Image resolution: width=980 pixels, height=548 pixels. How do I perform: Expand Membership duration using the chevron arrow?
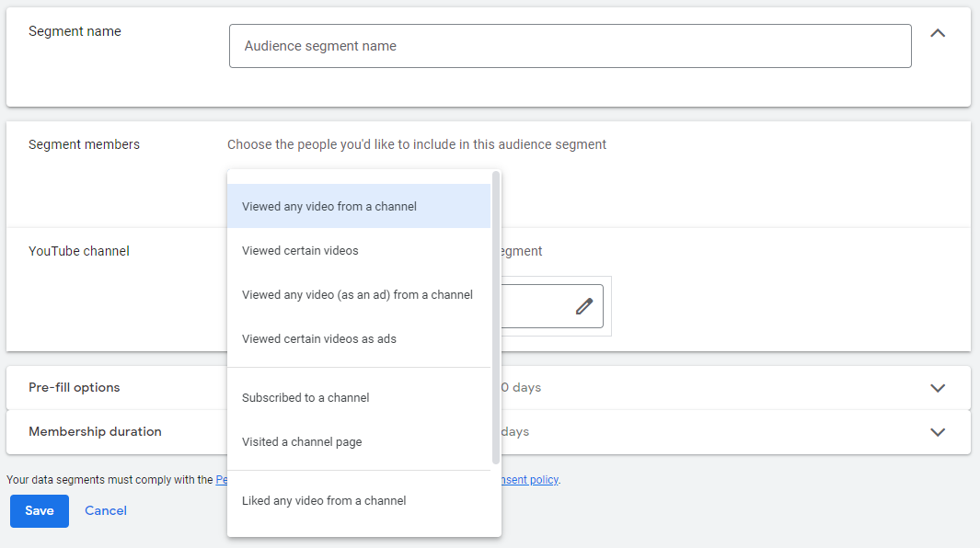(938, 432)
